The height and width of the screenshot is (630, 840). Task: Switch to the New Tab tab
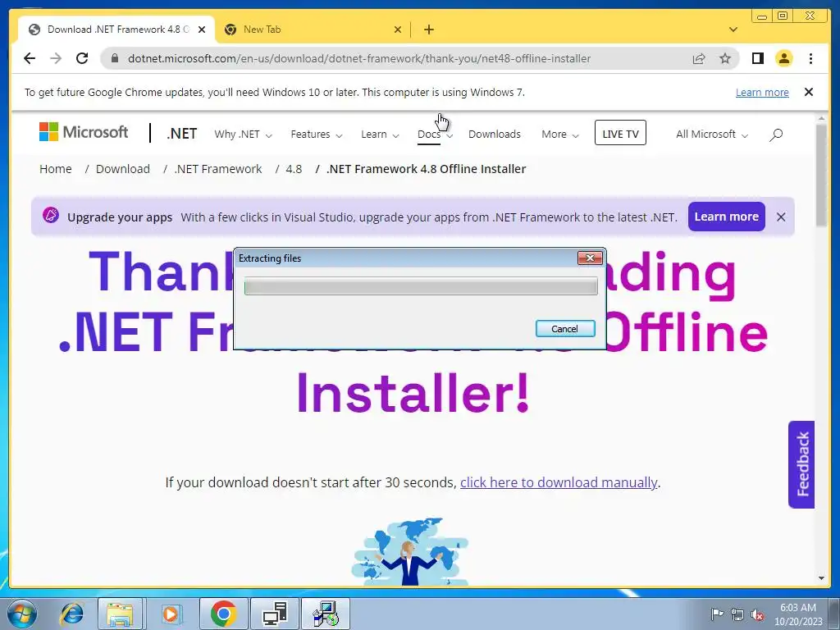[313, 30]
